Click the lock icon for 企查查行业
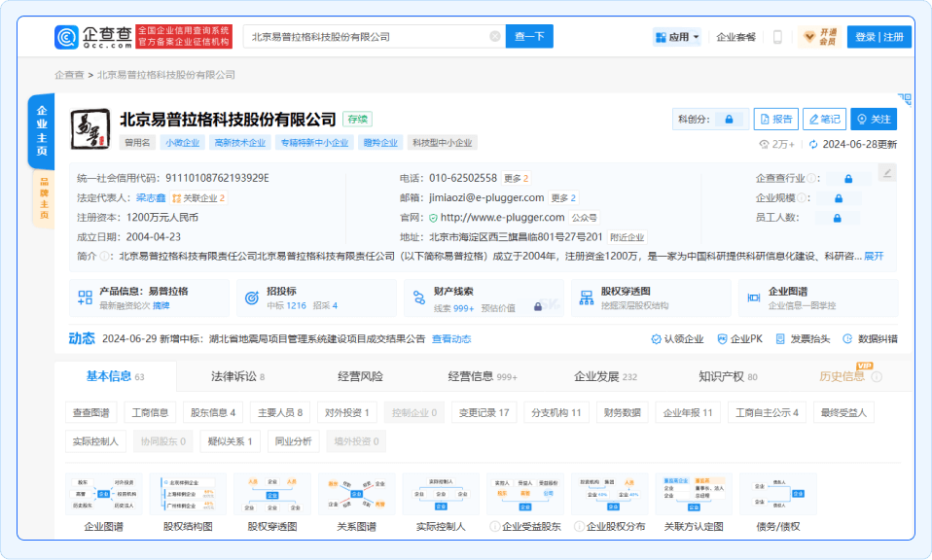Viewport: 932px width, 560px height. (x=848, y=178)
